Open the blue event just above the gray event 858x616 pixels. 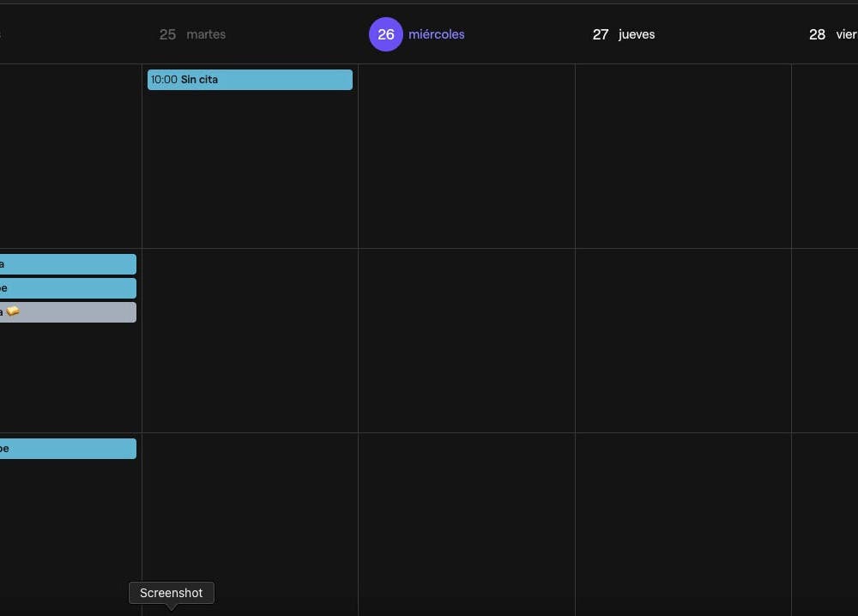pyautogui.click(x=69, y=288)
